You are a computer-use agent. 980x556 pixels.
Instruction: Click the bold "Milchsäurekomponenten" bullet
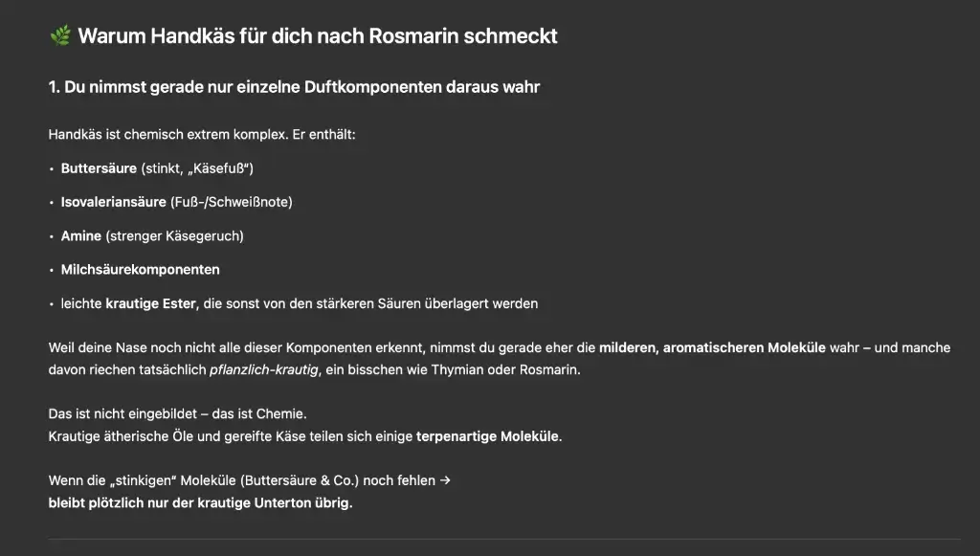pos(141,270)
